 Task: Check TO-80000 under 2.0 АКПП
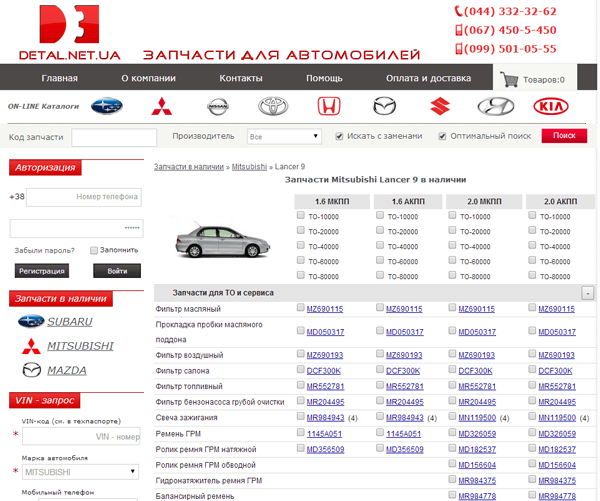[532, 275]
